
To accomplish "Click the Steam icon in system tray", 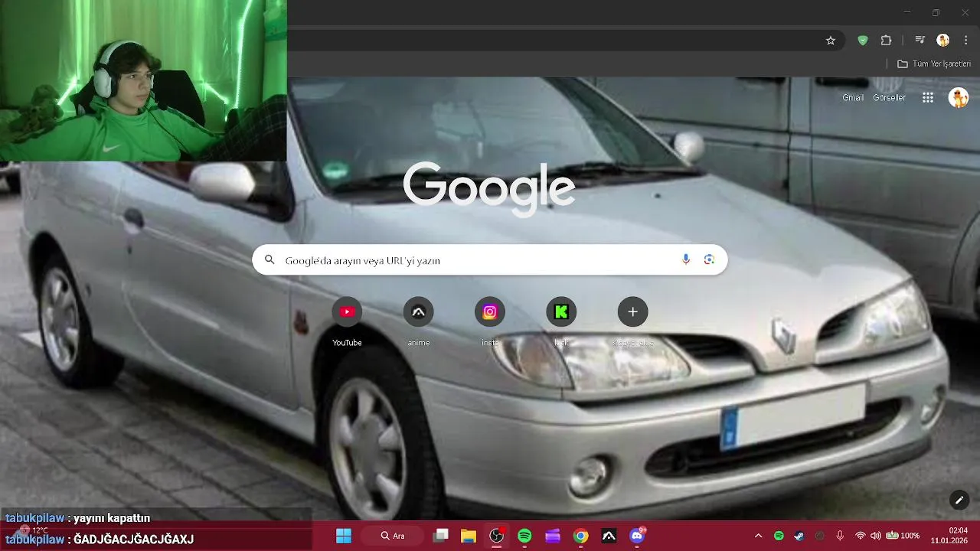I will 799,536.
